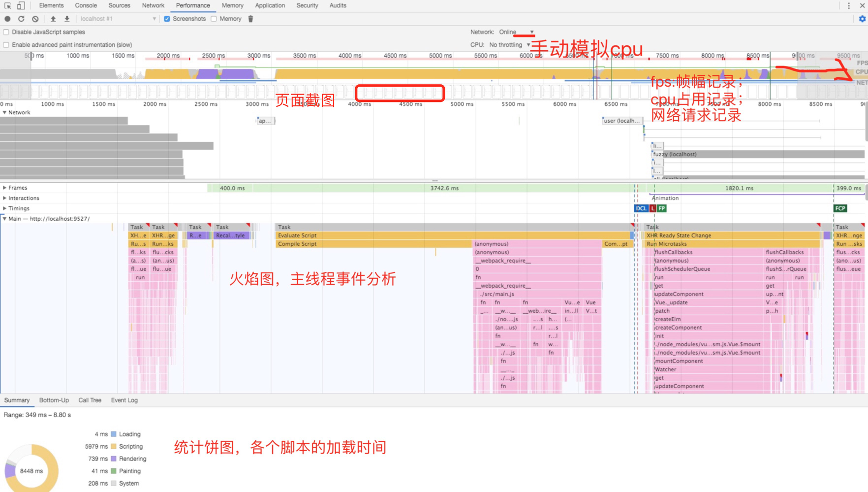Select the Recalculate Style task bar
Image resolution: width=868 pixels, height=492 pixels.
coord(232,235)
